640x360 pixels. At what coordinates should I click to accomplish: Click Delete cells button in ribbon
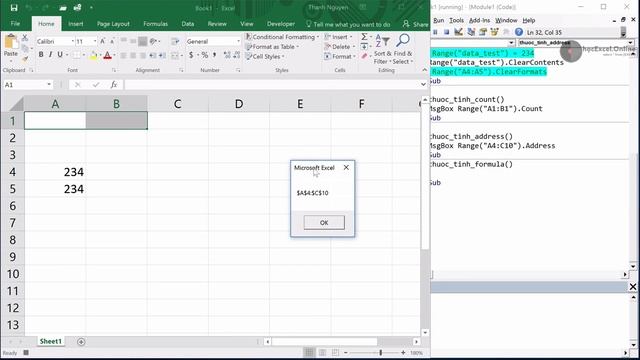click(x=340, y=47)
